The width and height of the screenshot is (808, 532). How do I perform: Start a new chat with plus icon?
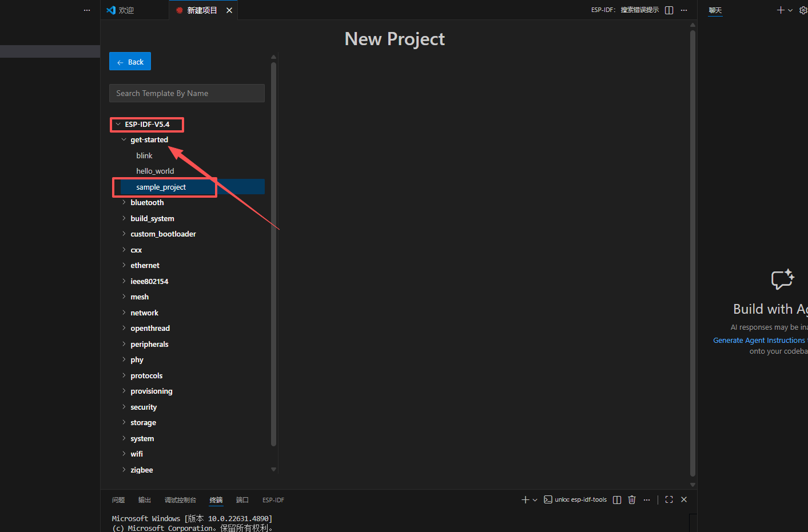(781, 10)
